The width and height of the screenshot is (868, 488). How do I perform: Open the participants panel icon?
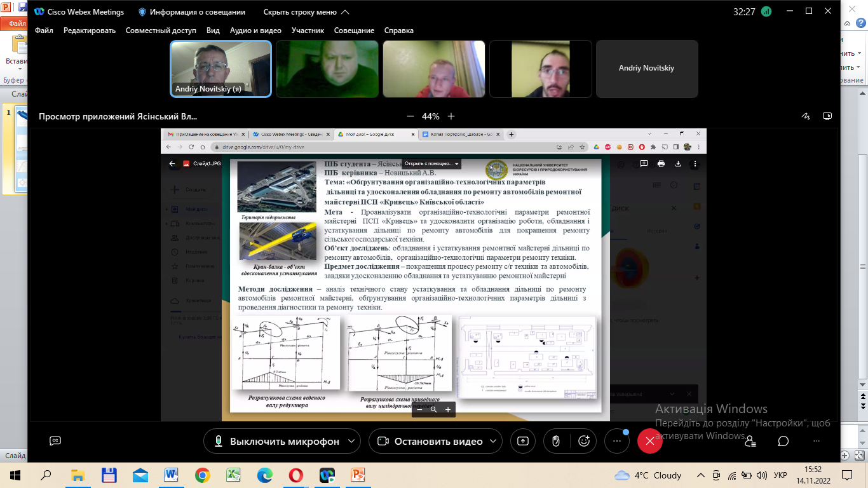pyautogui.click(x=750, y=441)
